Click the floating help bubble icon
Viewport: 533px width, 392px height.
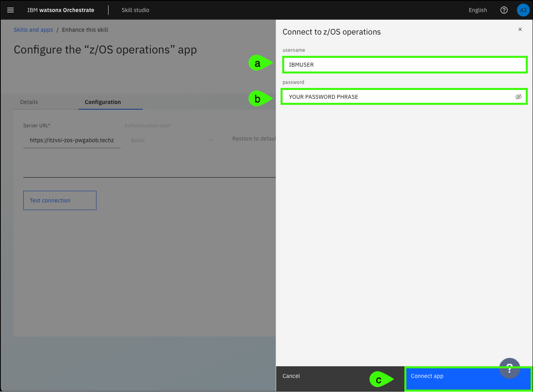[509, 367]
